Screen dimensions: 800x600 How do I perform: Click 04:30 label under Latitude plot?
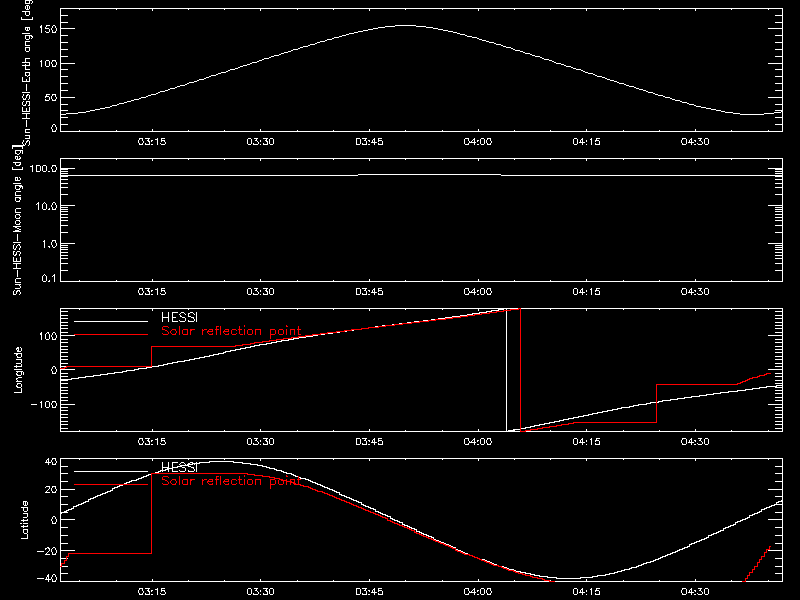[x=695, y=591]
